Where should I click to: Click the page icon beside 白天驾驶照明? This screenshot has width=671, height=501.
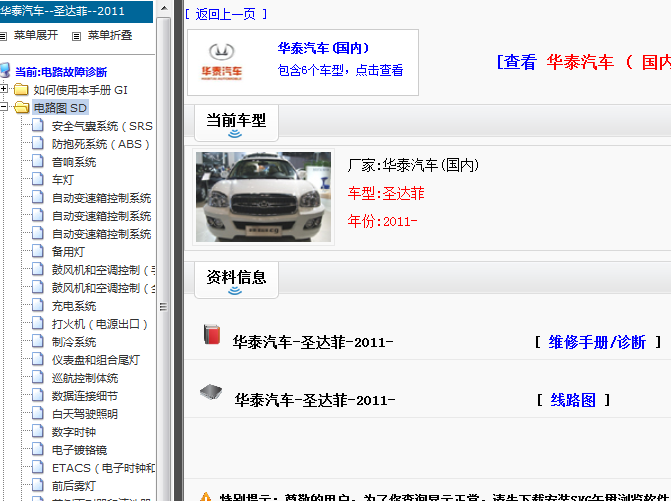click(38, 413)
